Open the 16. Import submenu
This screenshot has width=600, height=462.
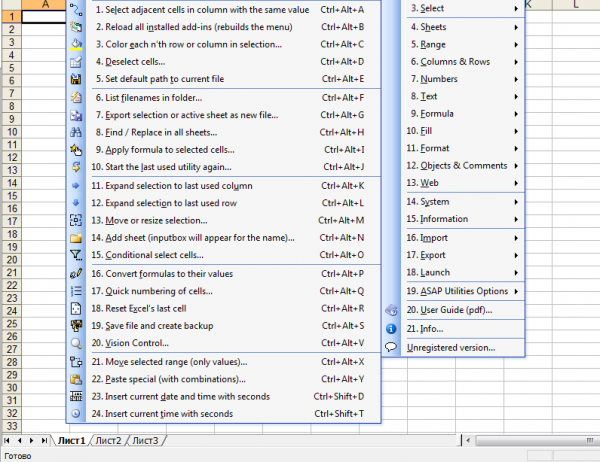tap(463, 238)
